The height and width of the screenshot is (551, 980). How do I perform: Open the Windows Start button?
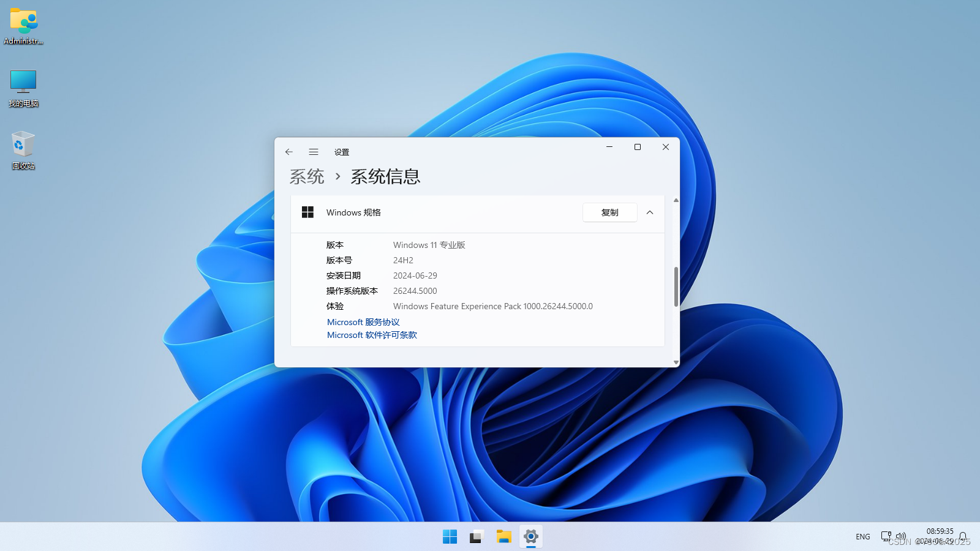pyautogui.click(x=450, y=537)
